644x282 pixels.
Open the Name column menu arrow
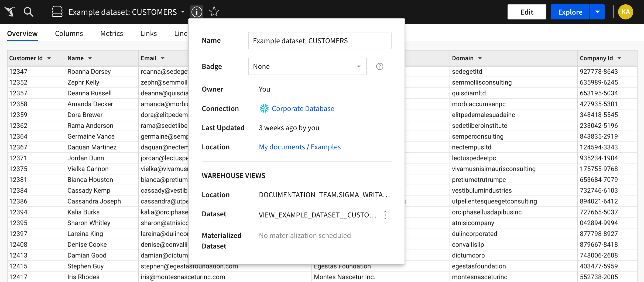90,58
